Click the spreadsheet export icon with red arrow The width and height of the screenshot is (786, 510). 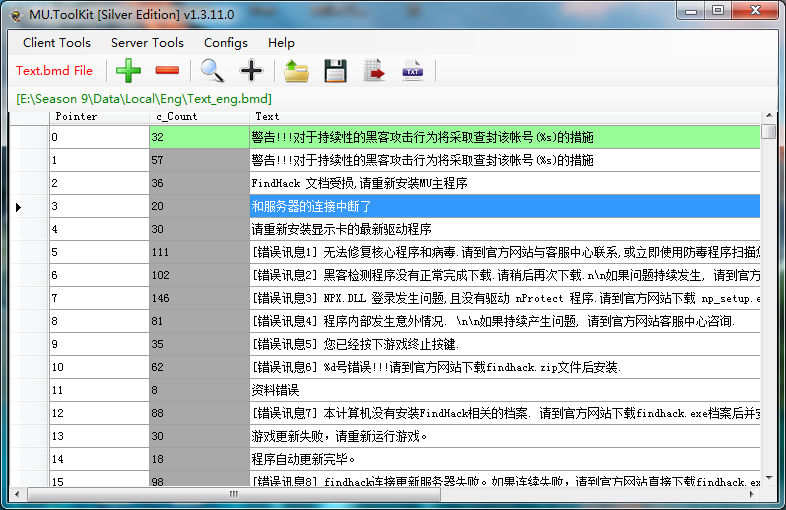[x=374, y=71]
